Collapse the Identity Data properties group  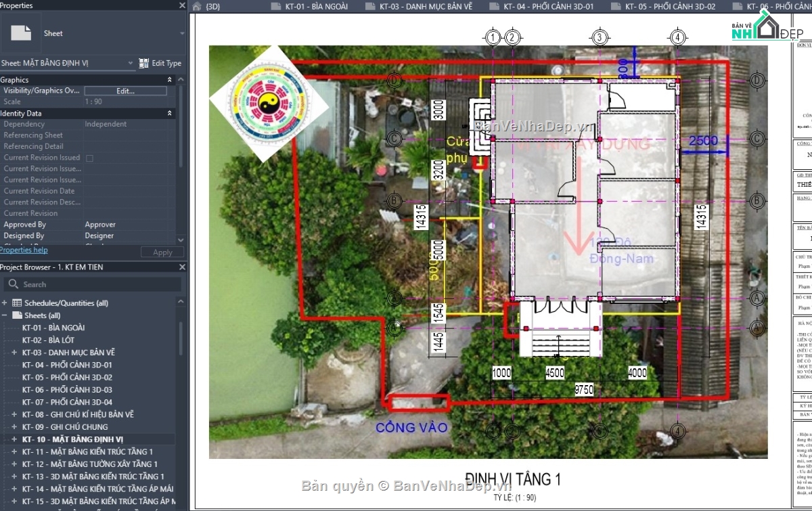point(170,114)
